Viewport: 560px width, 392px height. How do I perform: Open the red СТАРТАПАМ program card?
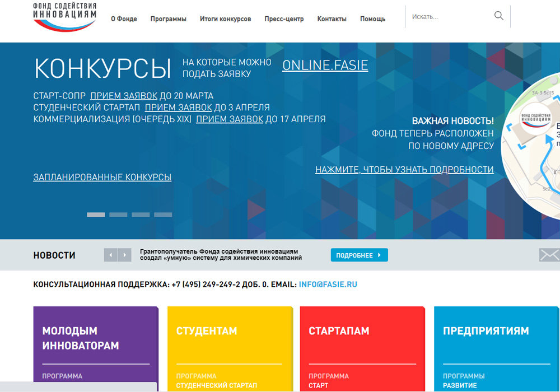pos(362,347)
